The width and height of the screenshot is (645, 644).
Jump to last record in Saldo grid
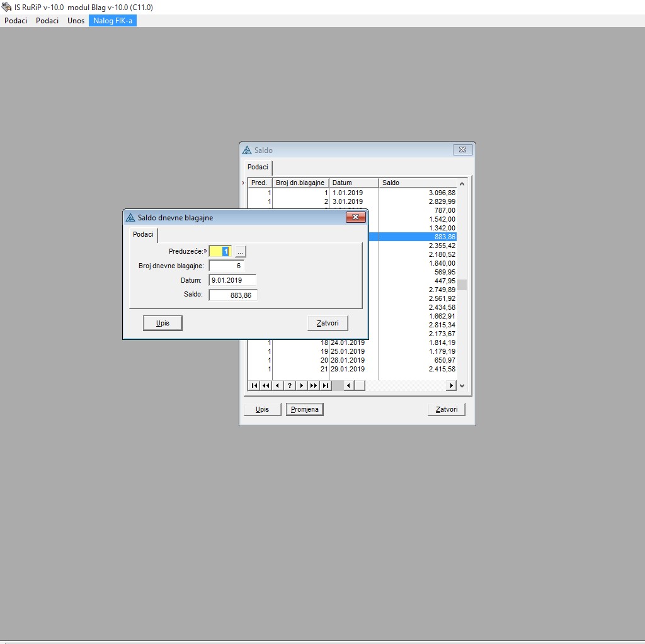click(x=326, y=385)
